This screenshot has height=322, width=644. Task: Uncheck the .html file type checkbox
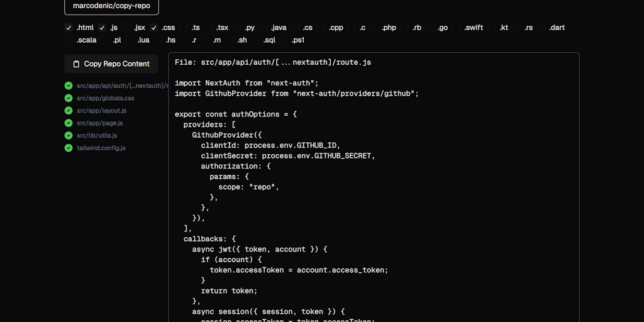[69, 28]
